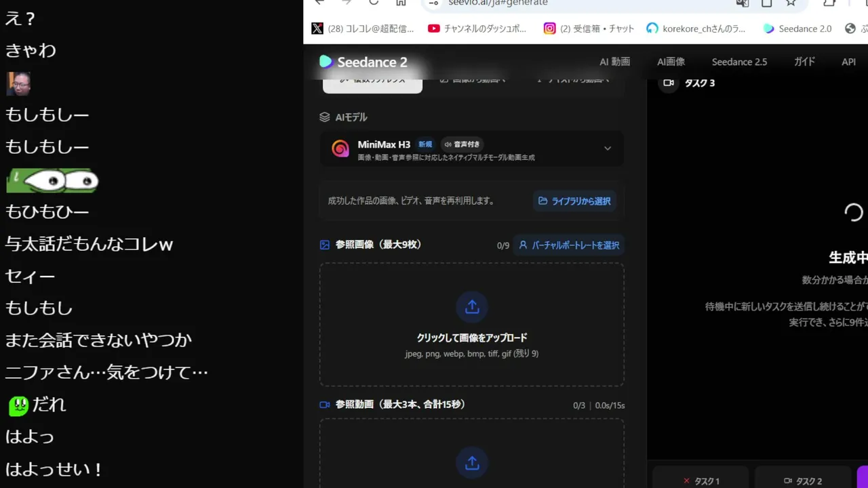Click the タスク 3 camera icon
868x488 pixels.
[x=669, y=83]
